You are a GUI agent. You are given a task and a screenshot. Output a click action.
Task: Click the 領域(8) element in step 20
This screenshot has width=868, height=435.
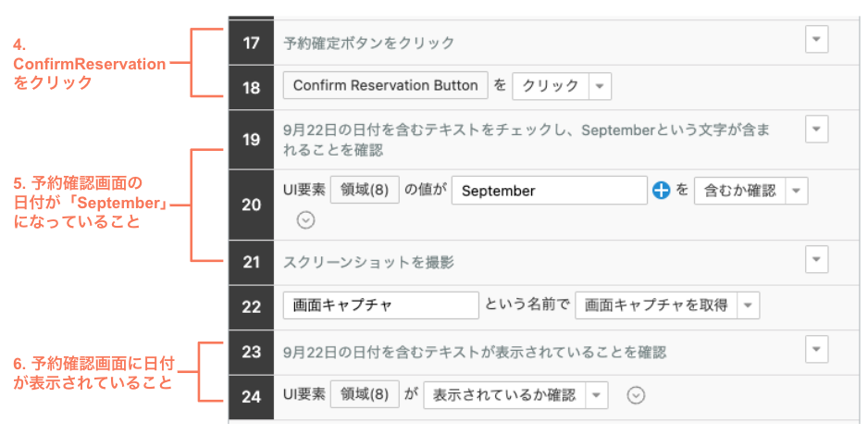[x=365, y=191]
